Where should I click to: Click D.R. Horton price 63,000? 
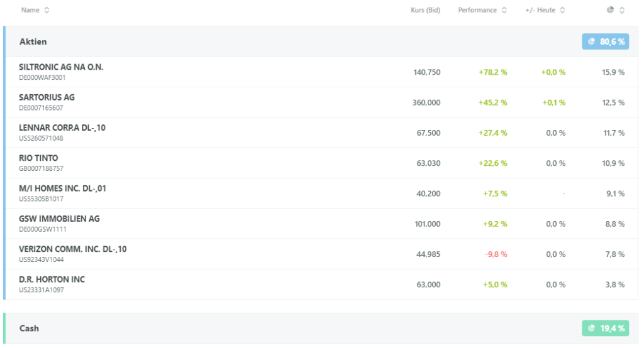point(428,285)
